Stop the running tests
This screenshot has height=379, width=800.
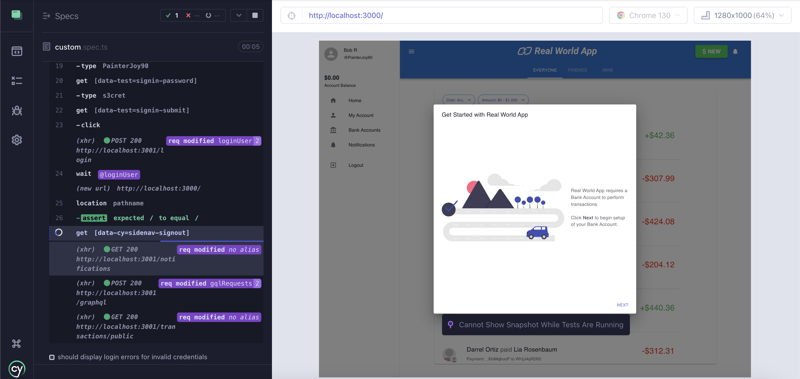255,15
